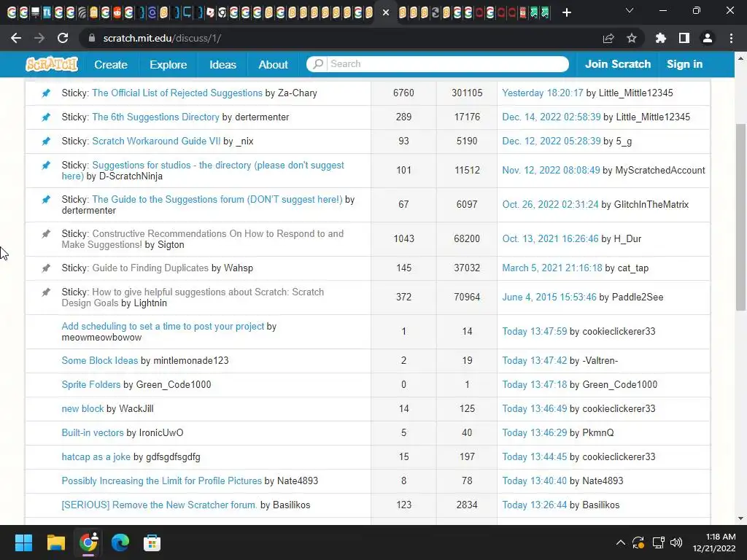Open the share page icon
This screenshot has height=560, width=747.
[608, 38]
